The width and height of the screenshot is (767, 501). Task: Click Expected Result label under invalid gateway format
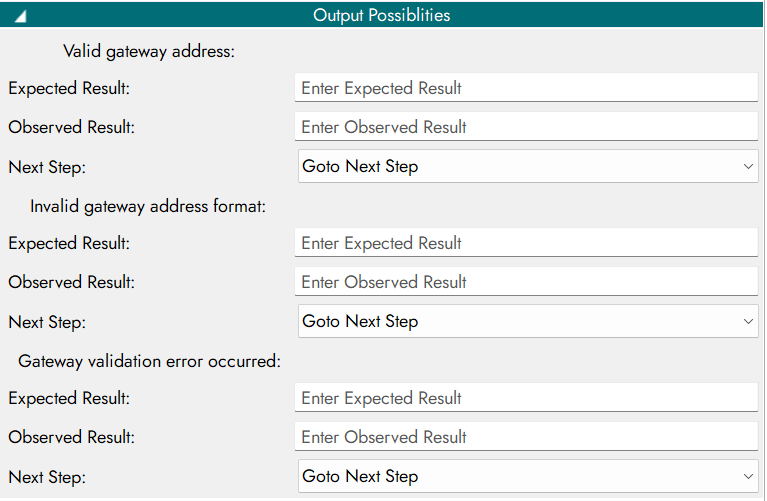pyautogui.click(x=69, y=243)
